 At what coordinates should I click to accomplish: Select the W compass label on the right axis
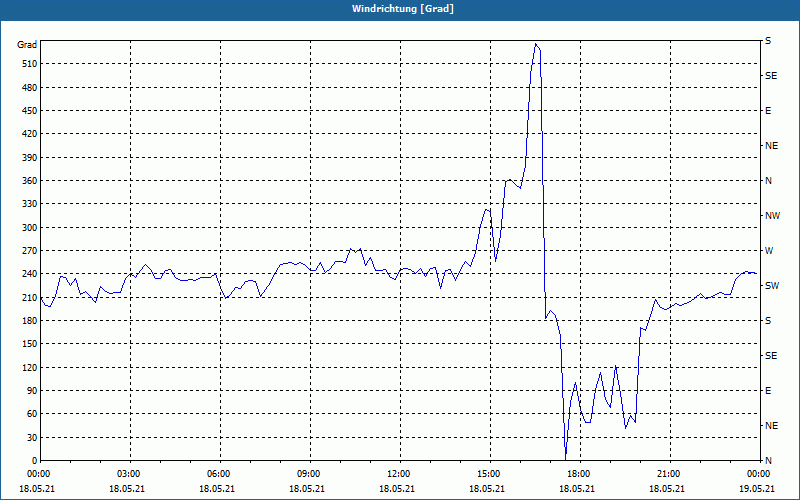(x=769, y=251)
